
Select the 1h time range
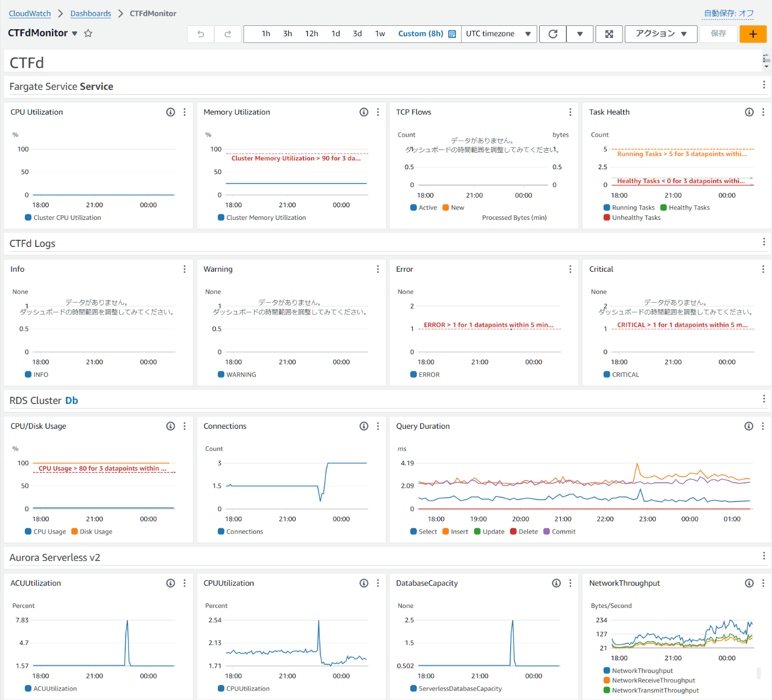pyautogui.click(x=266, y=34)
